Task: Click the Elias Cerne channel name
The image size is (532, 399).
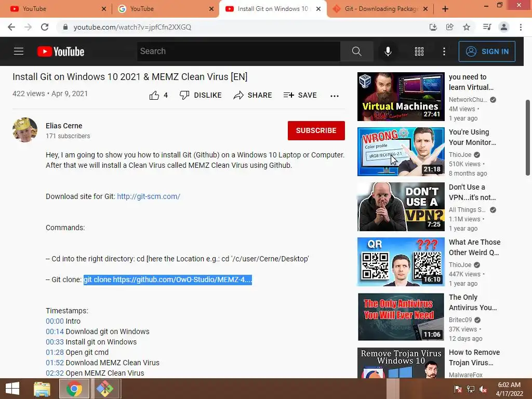Action: [x=64, y=126]
